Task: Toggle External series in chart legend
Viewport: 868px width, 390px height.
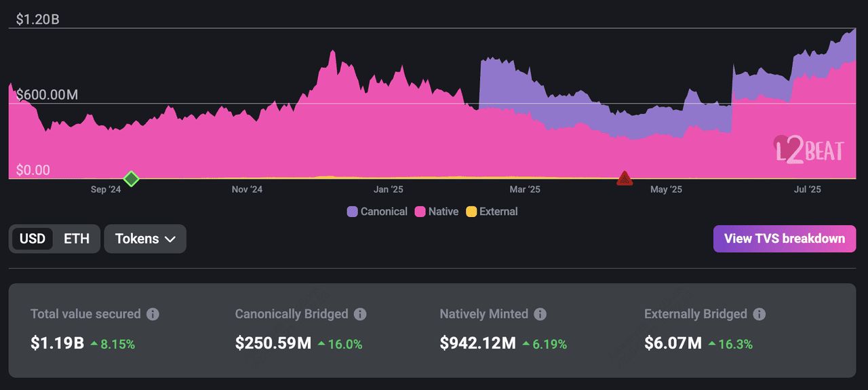Action: (x=492, y=212)
